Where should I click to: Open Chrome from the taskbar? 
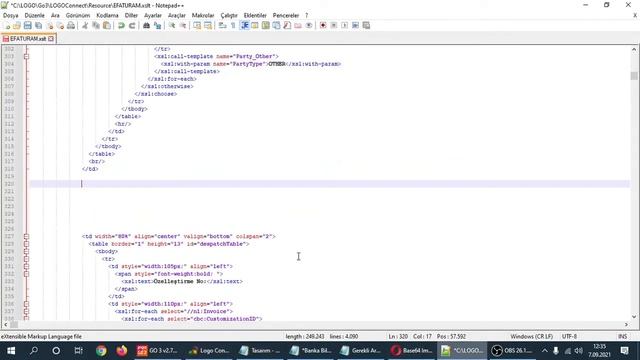[101, 351]
